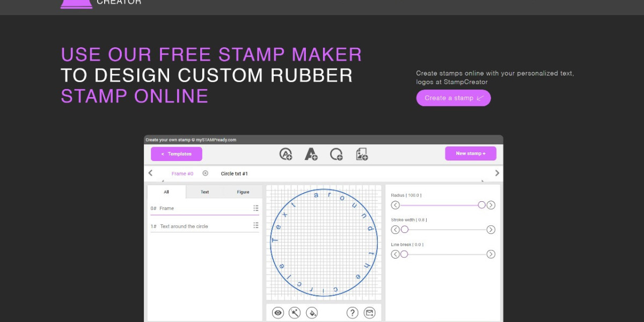Viewport: 644px width, 322px height.
Task: Click the left chevron on the frame bar
Action: (150, 173)
